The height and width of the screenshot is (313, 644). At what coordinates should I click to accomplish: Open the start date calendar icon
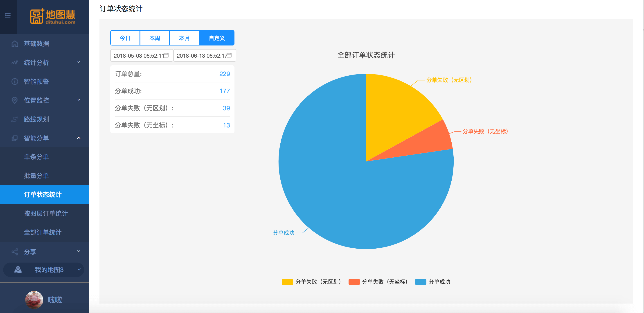coord(166,55)
